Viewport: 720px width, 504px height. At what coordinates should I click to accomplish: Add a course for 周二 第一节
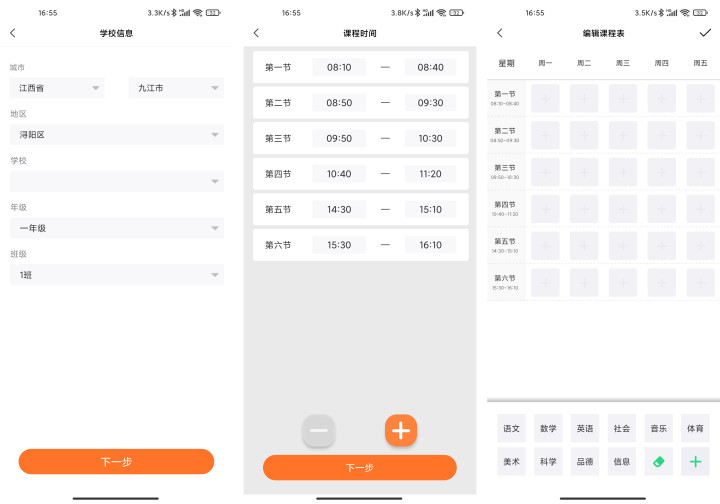pos(584,98)
